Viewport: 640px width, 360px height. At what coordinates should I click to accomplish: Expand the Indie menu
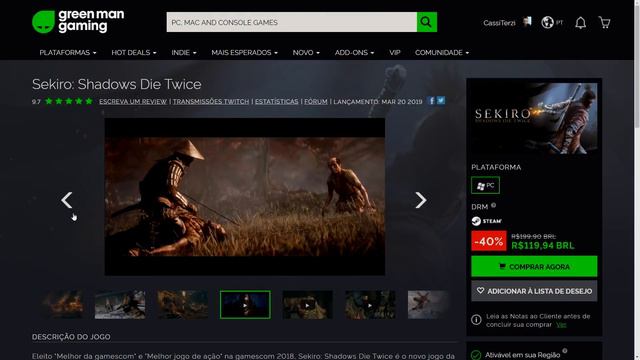tap(184, 53)
